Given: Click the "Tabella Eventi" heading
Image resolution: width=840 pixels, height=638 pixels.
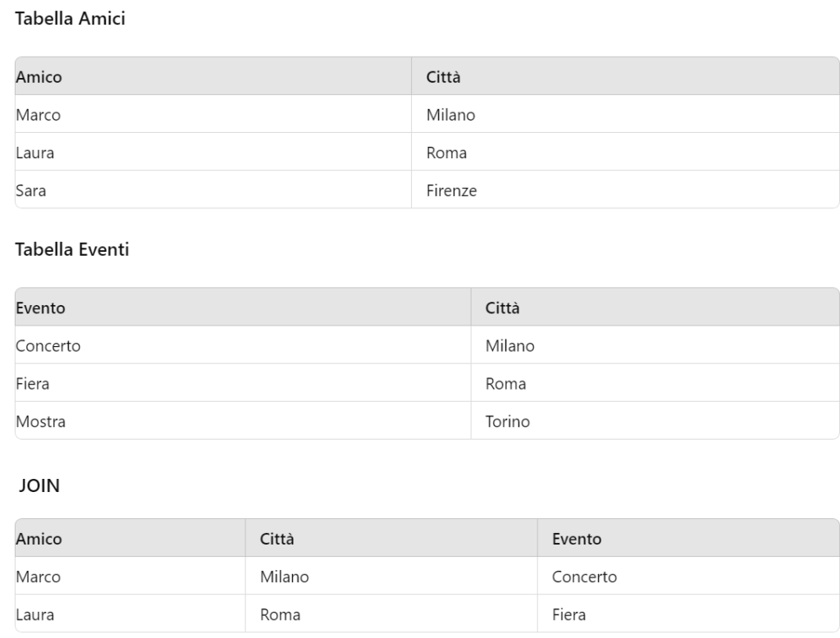Looking at the screenshot, I should [x=72, y=250].
